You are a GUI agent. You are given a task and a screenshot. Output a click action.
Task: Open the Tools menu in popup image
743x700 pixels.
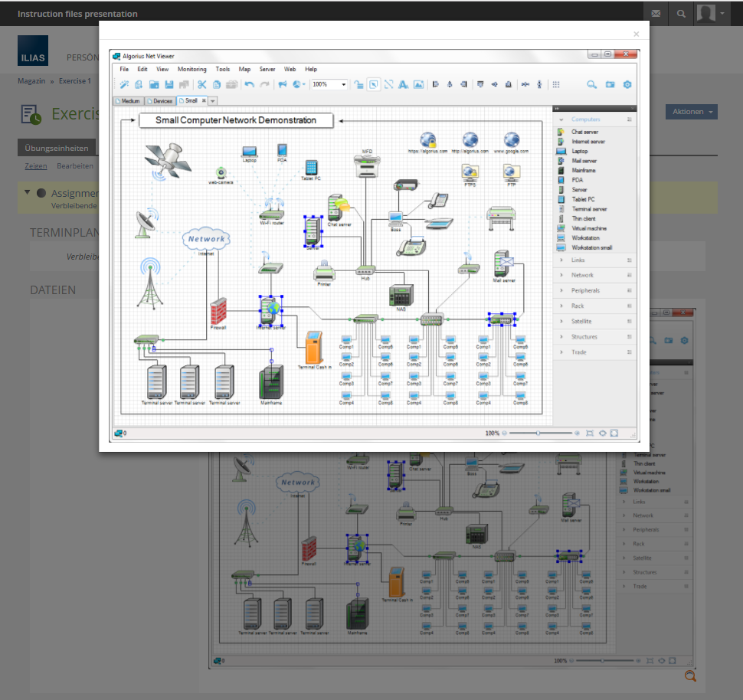coord(223,69)
